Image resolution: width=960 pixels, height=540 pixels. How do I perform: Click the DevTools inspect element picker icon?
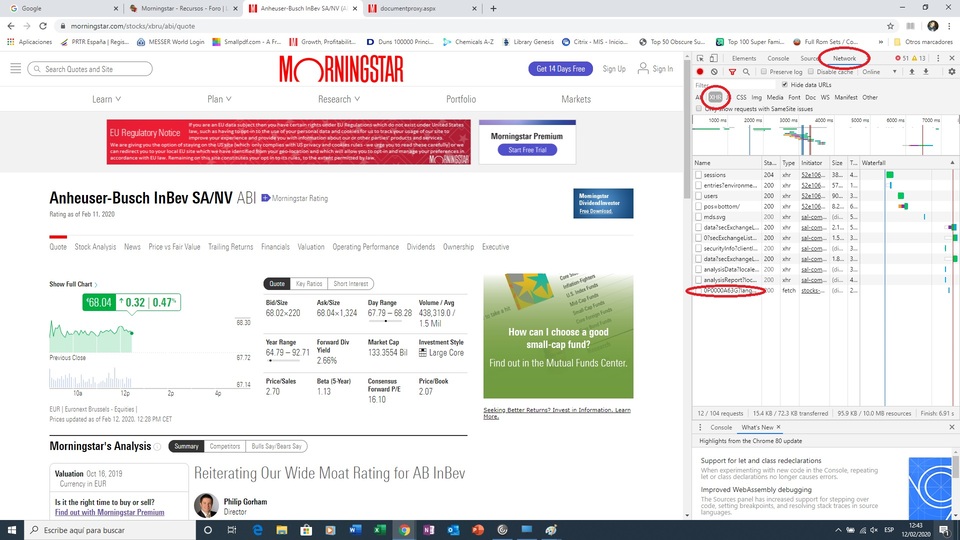[x=700, y=58]
